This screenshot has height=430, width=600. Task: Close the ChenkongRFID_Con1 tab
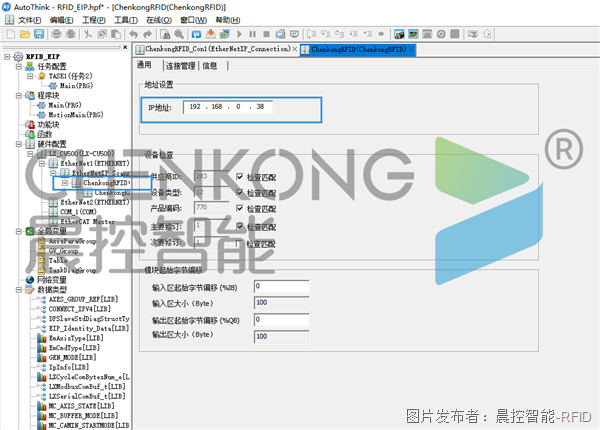[x=295, y=49]
